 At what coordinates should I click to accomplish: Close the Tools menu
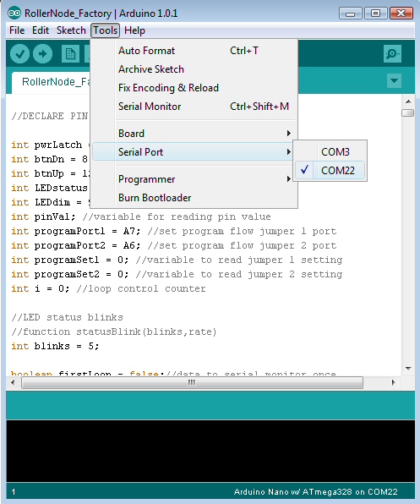[106, 30]
